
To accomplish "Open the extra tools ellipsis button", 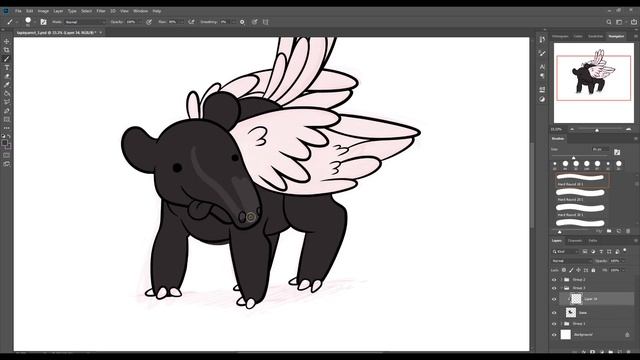I will tap(7, 128).
